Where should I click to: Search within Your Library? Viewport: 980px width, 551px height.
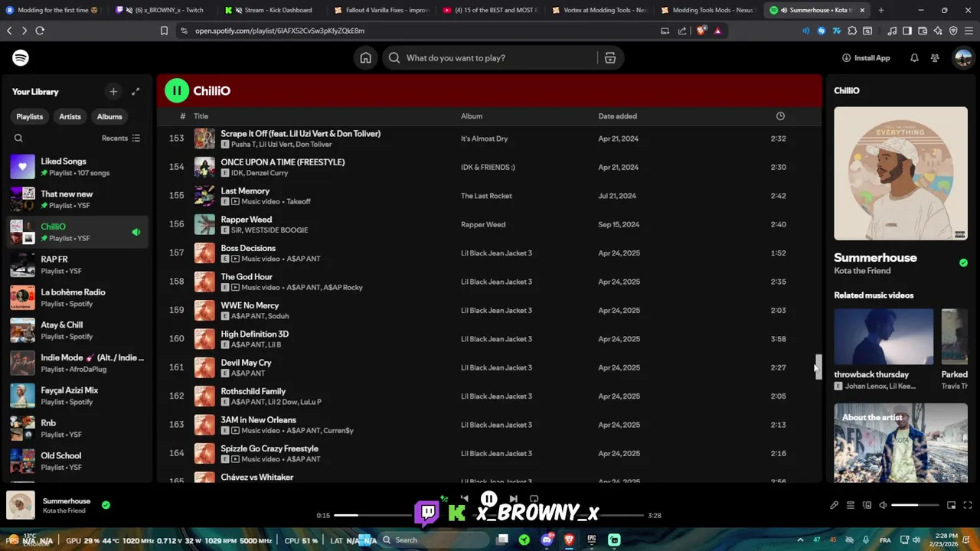coord(18,138)
